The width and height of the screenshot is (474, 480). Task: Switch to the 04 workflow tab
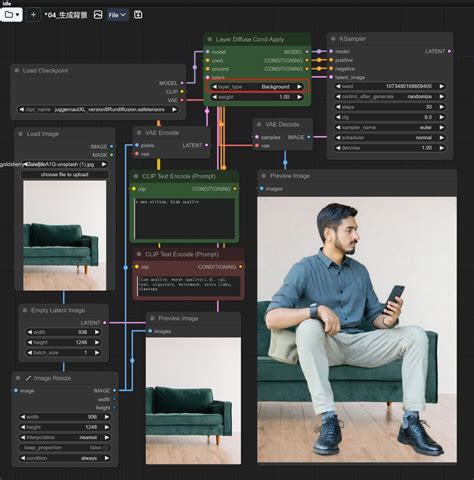point(66,15)
